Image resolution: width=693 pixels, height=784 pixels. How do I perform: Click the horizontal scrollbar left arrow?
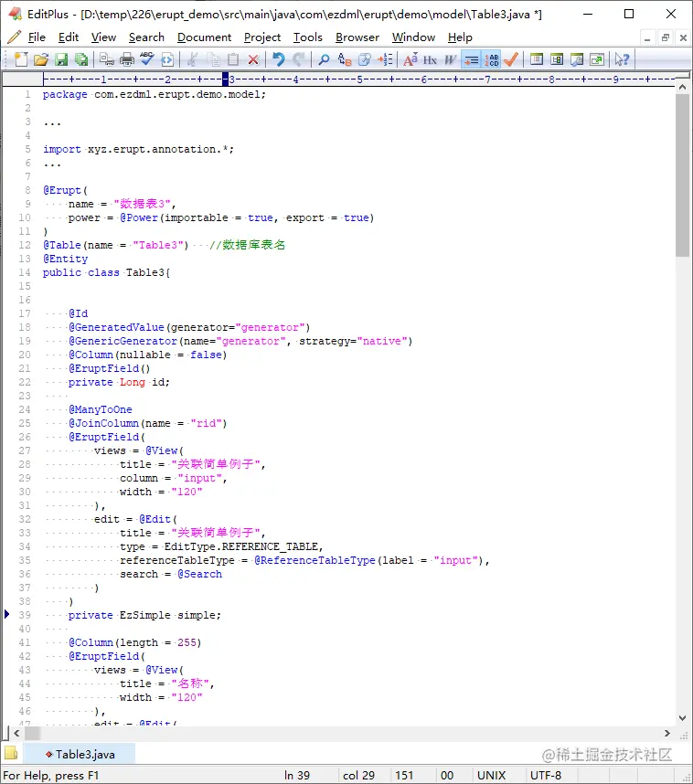pos(16,733)
